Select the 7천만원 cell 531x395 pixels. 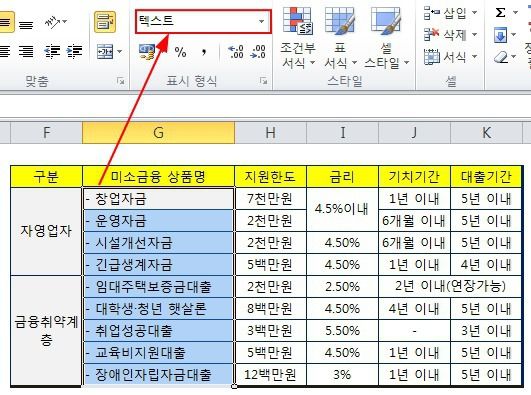(x=270, y=199)
